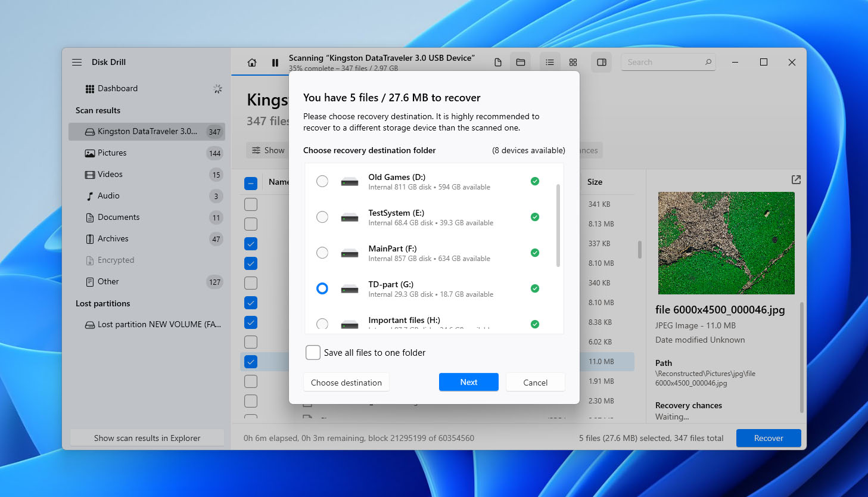Click Show scan results in Explorer
Screen dimensions: 868x497
point(147,438)
